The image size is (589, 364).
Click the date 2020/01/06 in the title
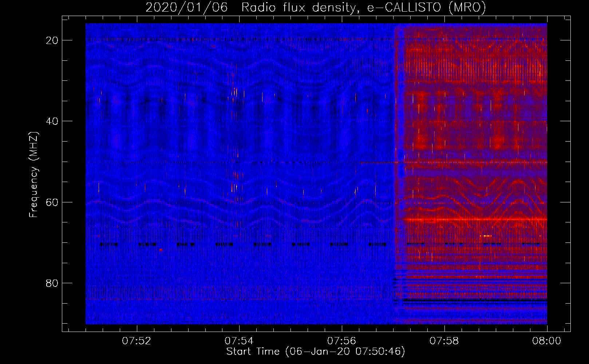point(187,7)
